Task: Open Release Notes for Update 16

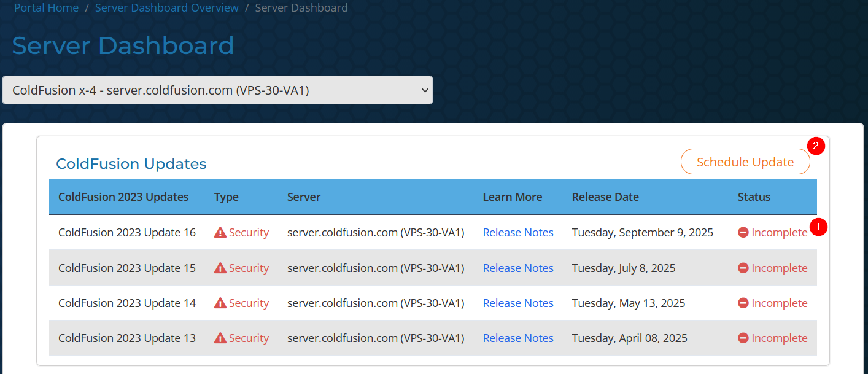Action: (x=518, y=233)
